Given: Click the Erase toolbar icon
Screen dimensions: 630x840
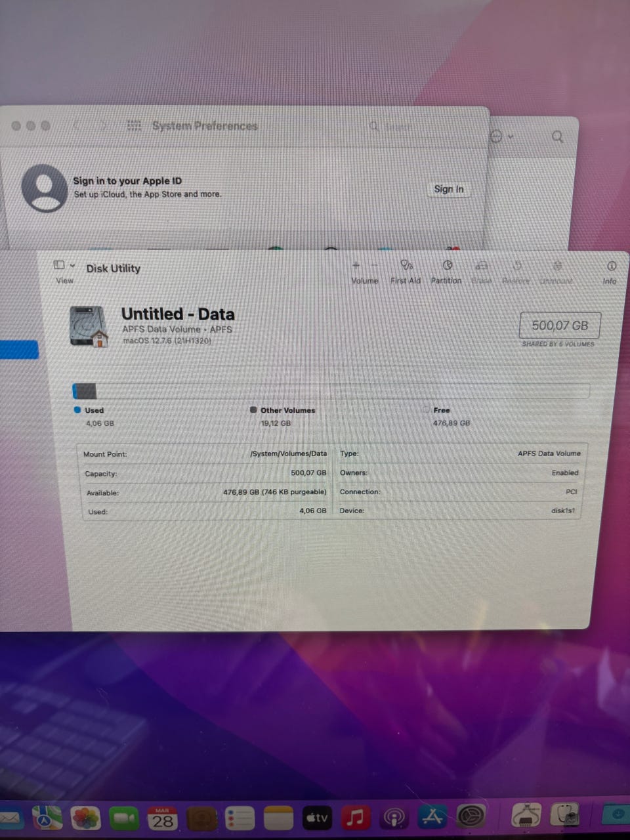Looking at the screenshot, I should 482,265.
